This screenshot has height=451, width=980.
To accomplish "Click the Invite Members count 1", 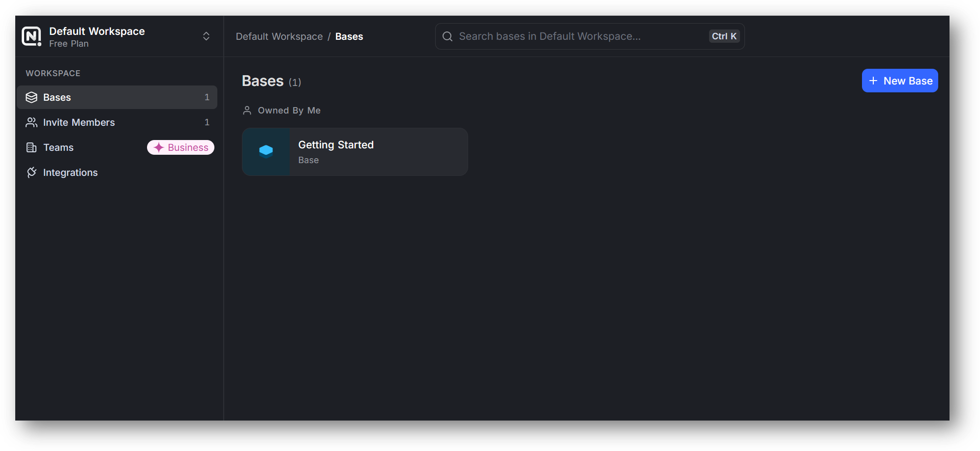I will (x=207, y=122).
